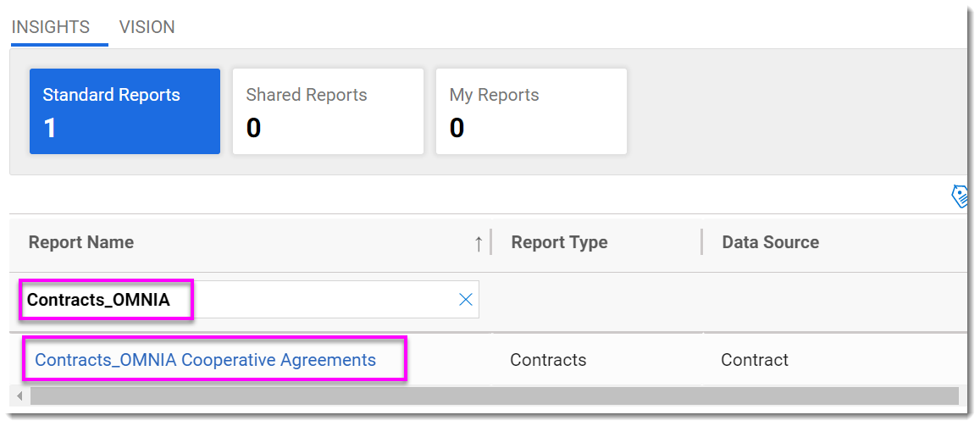Click the horizontal scrollbar thumb

point(491,396)
